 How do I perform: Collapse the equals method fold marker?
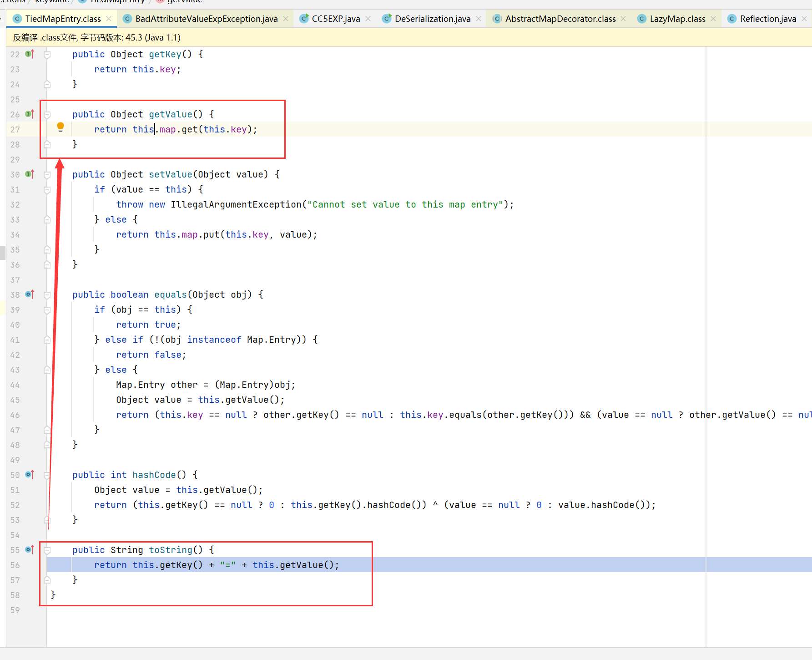(47, 295)
